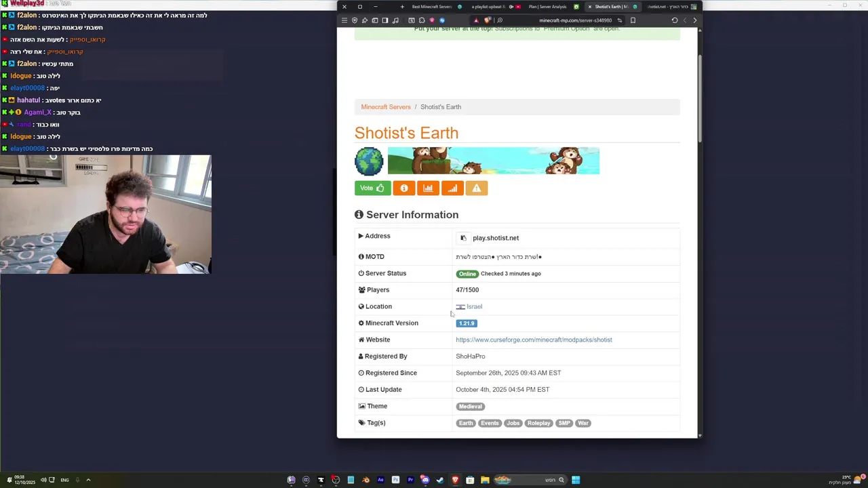Click the volume speaker tray icon
The width and height of the screenshot is (868, 488).
tap(43, 480)
